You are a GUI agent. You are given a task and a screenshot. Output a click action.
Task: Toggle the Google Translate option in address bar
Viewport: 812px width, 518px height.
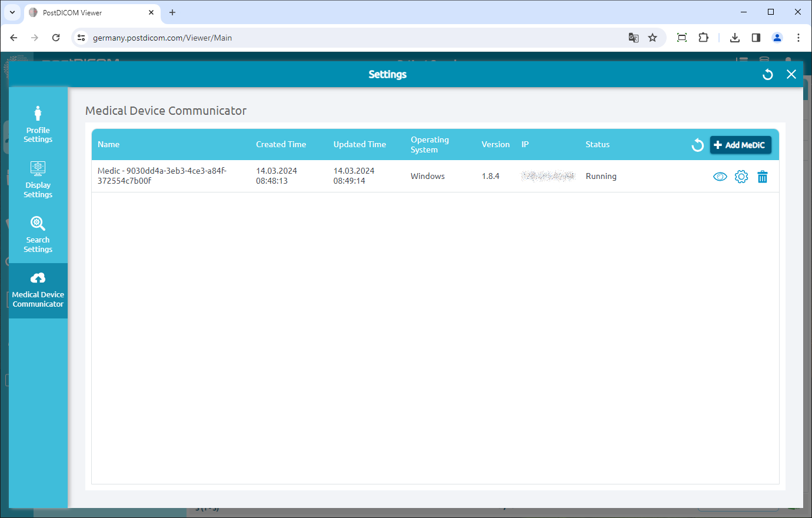(633, 37)
